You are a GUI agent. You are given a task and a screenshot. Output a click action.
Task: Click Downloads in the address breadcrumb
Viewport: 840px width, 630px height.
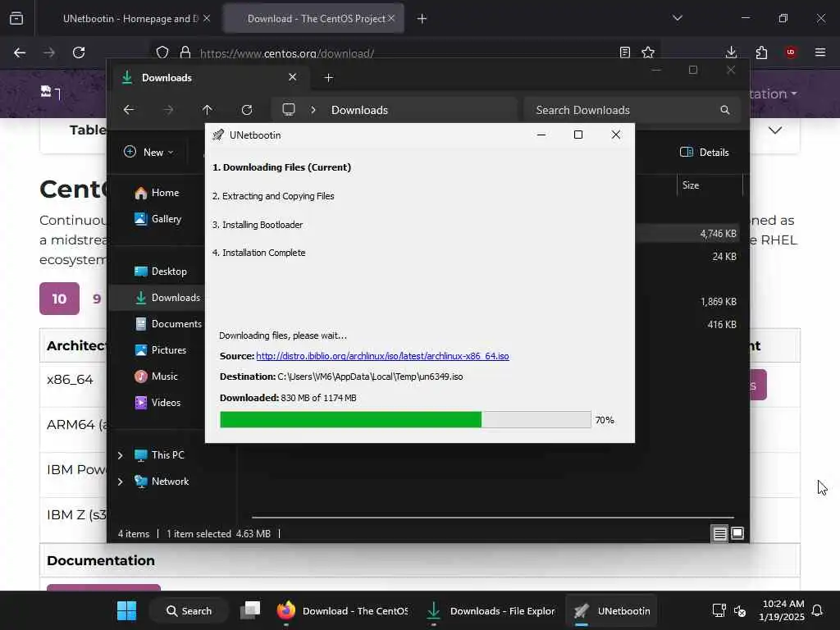[x=359, y=110]
